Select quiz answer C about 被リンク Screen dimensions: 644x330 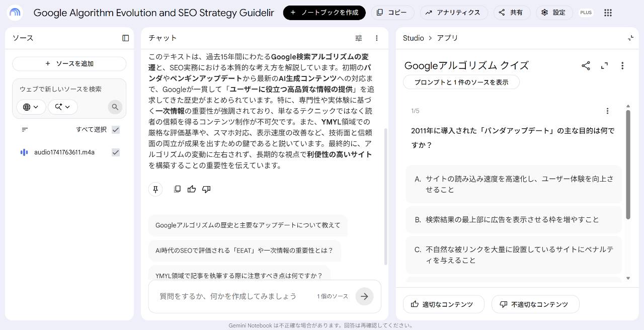coord(514,255)
